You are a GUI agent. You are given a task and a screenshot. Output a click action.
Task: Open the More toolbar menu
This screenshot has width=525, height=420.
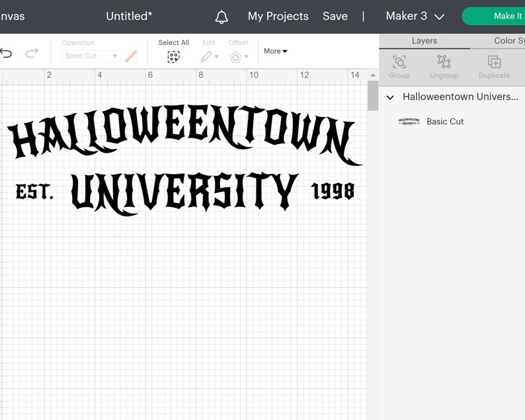click(x=275, y=51)
